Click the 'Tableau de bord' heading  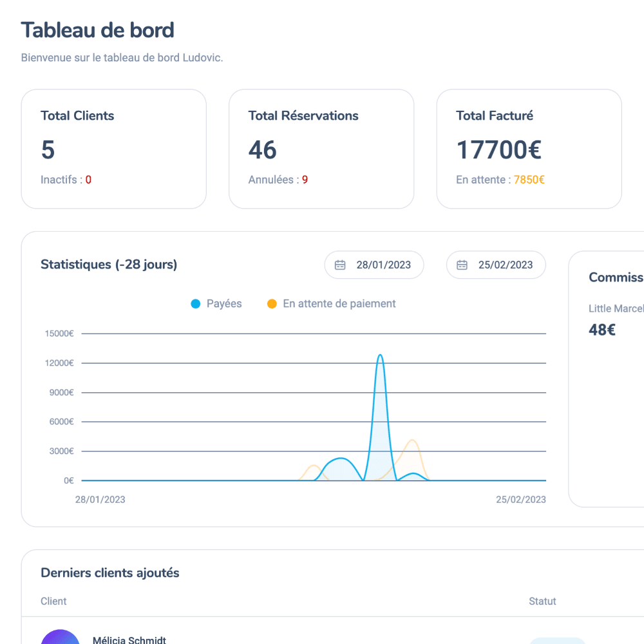coord(98,30)
